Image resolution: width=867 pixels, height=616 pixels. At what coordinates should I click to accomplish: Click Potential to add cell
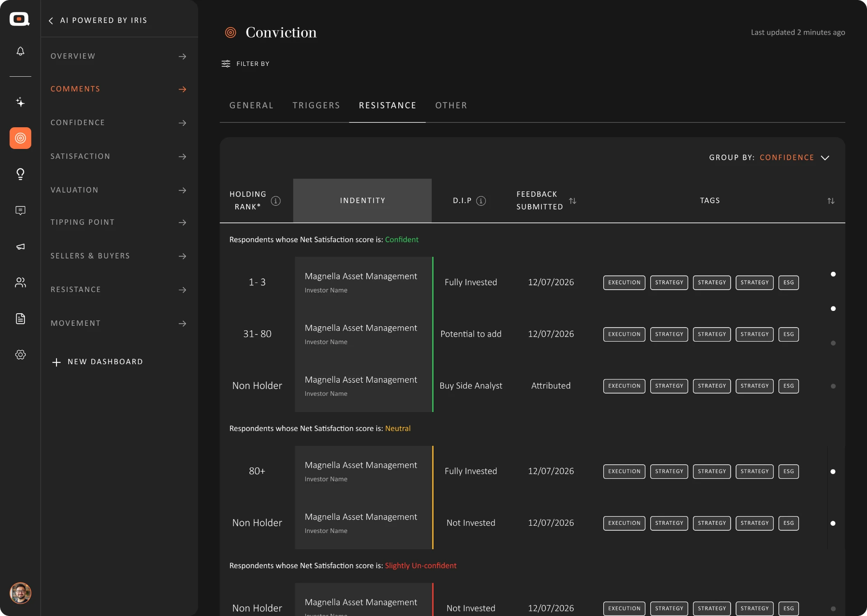471,334
